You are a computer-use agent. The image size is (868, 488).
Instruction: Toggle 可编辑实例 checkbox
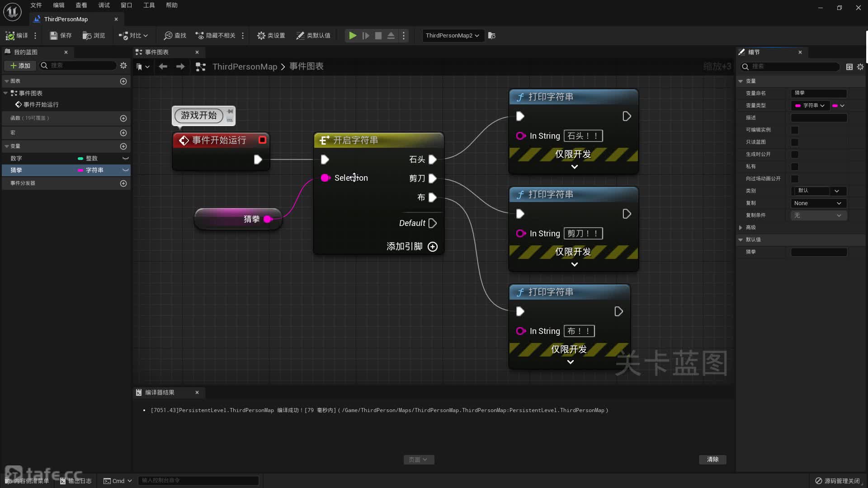pyautogui.click(x=794, y=130)
